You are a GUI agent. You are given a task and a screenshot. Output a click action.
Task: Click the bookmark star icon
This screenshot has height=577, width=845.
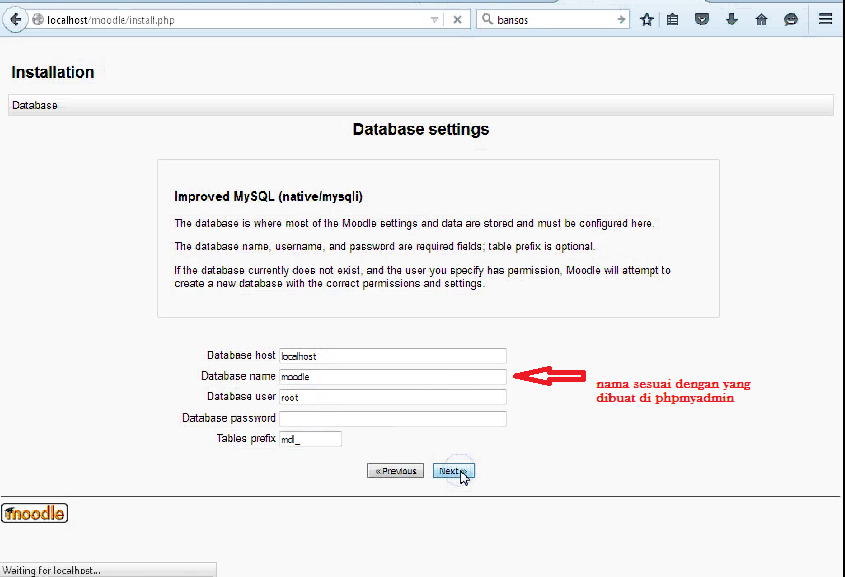point(647,19)
